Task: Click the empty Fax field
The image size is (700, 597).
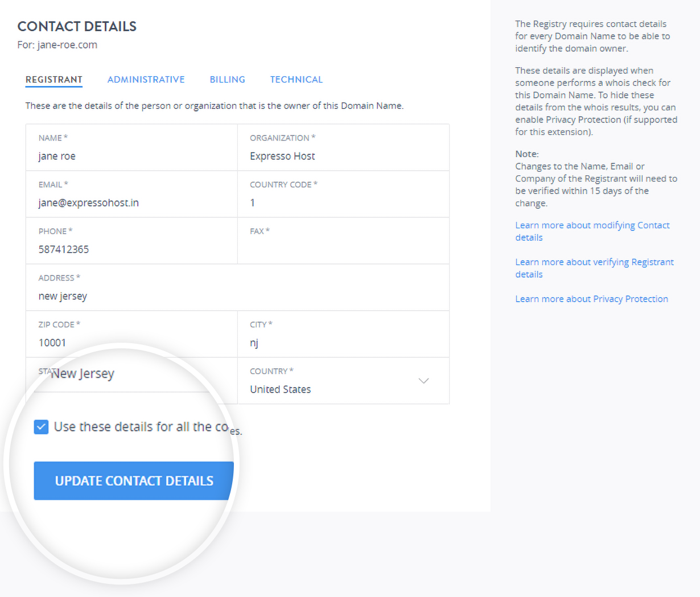Action: pos(343,249)
